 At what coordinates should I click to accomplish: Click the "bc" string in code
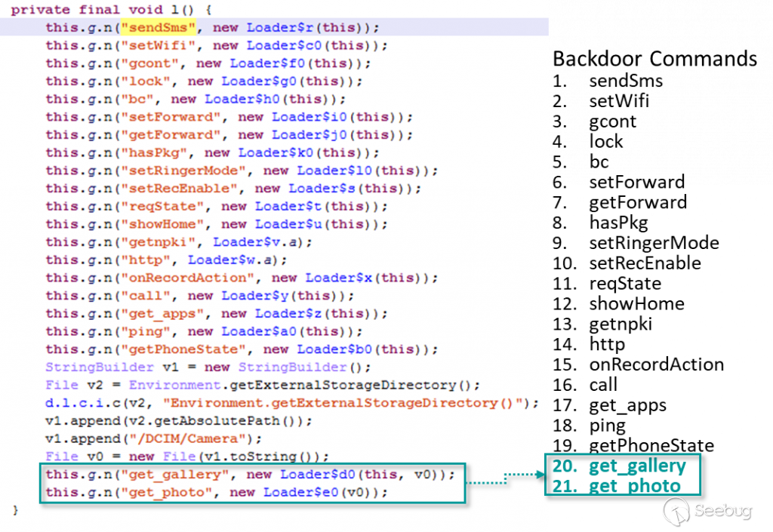click(137, 99)
